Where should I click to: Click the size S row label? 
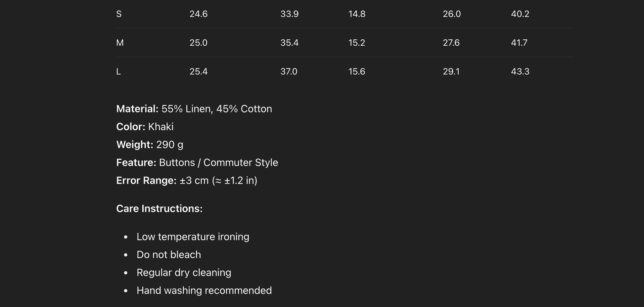coord(119,14)
